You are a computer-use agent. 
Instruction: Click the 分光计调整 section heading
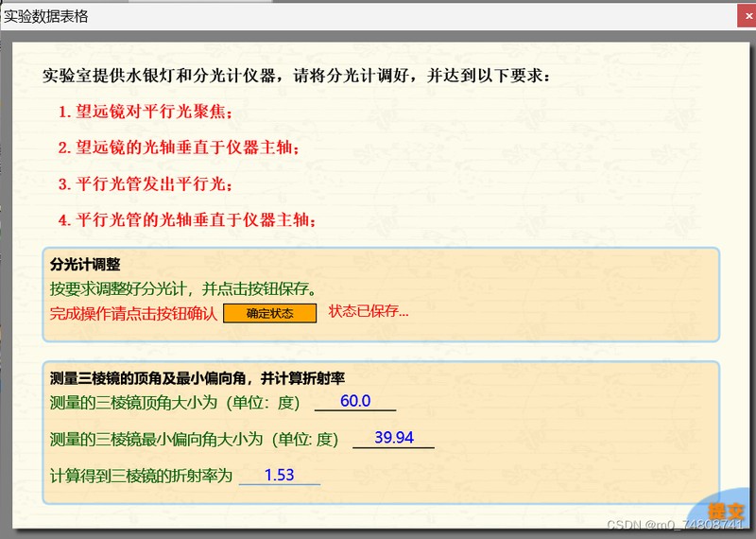click(x=85, y=265)
